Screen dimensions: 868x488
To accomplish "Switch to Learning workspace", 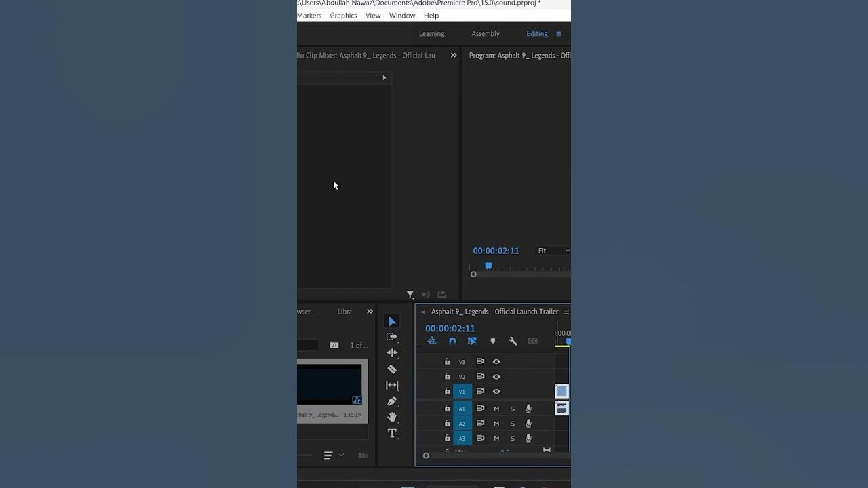I will click(x=432, y=34).
